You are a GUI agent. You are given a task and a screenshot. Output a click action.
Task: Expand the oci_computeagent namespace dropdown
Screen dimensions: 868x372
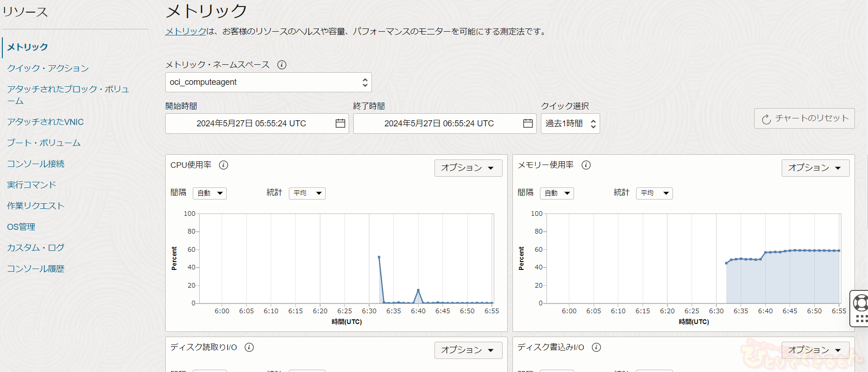click(268, 83)
